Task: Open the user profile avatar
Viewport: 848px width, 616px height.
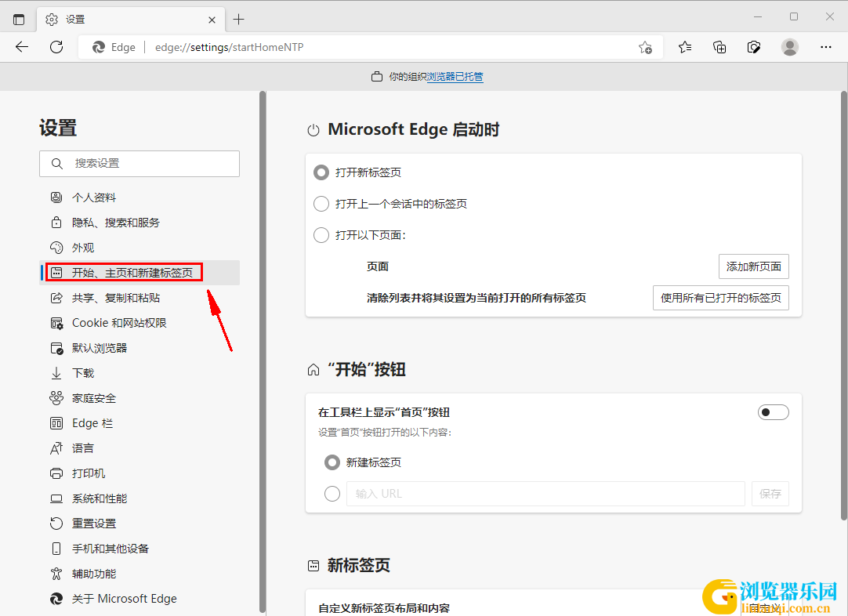Action: [789, 48]
